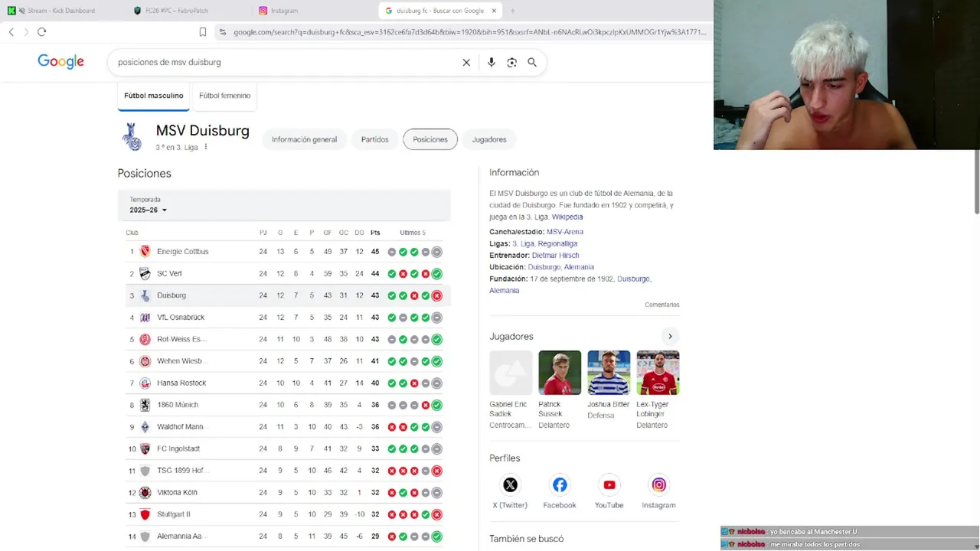Viewport: 980px width, 551px height.
Task: Click the Pts column header
Action: pos(375,233)
